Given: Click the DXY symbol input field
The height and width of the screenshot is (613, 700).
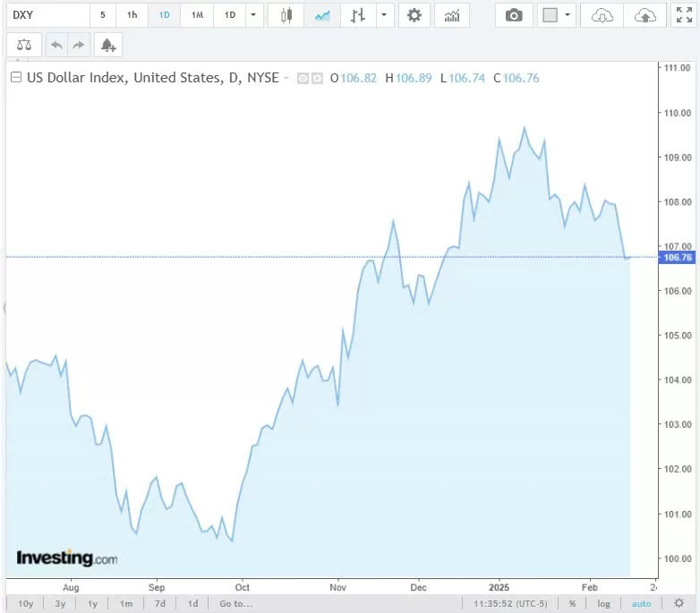Looking at the screenshot, I should point(45,15).
